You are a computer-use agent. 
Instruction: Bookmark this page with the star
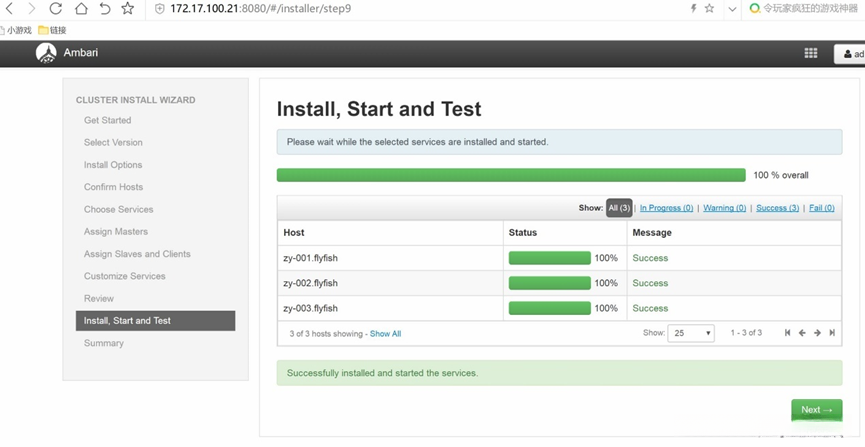(127, 9)
